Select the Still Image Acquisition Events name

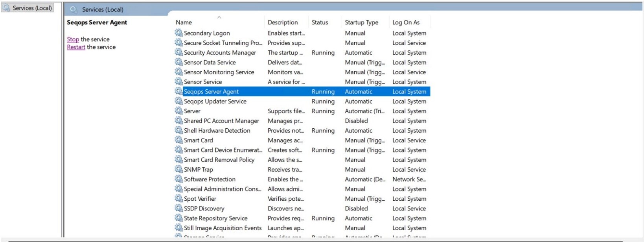pos(223,228)
